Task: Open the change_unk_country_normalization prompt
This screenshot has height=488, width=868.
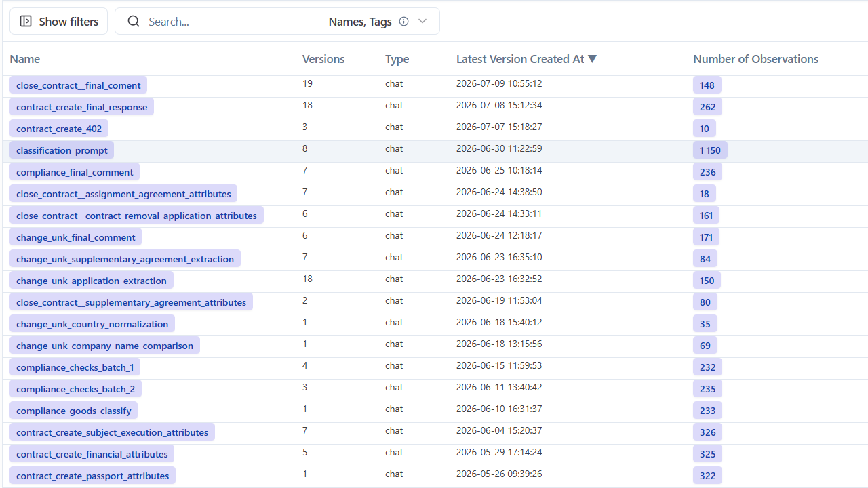Action: pyautogui.click(x=92, y=324)
